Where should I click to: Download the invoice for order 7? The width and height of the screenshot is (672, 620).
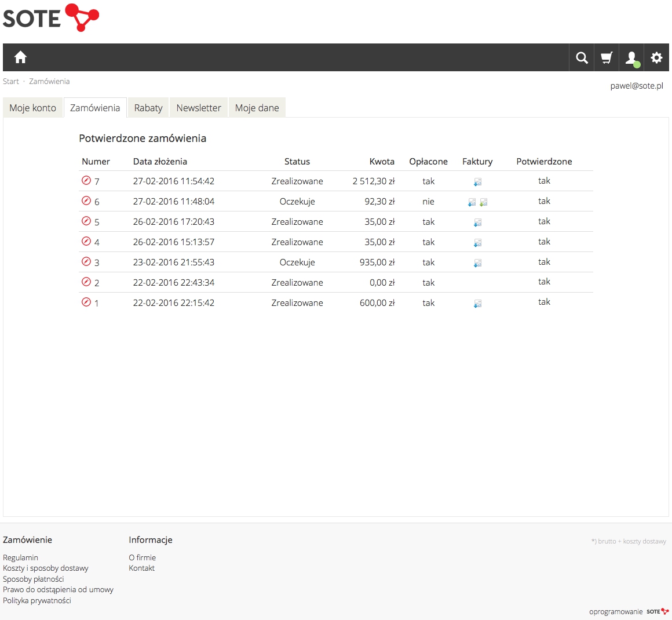[x=477, y=182]
